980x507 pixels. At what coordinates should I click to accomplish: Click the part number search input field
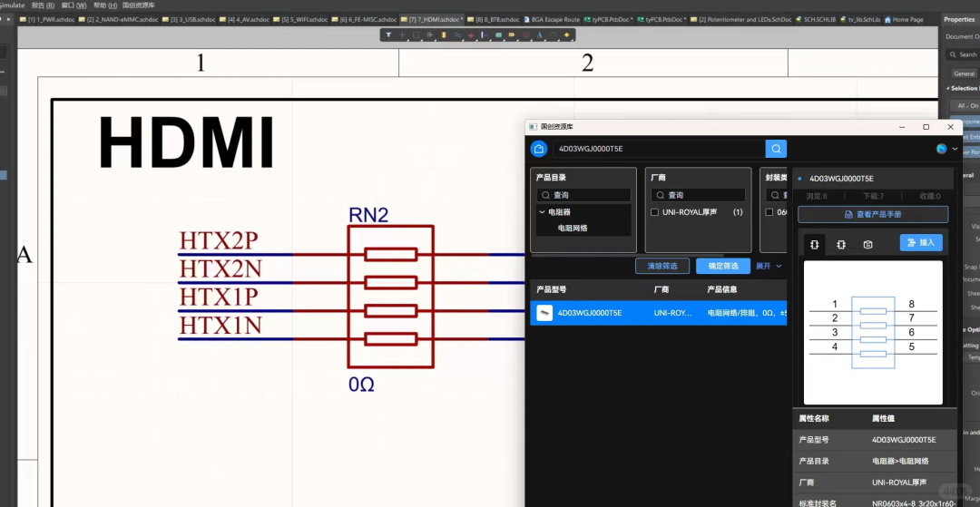(659, 149)
